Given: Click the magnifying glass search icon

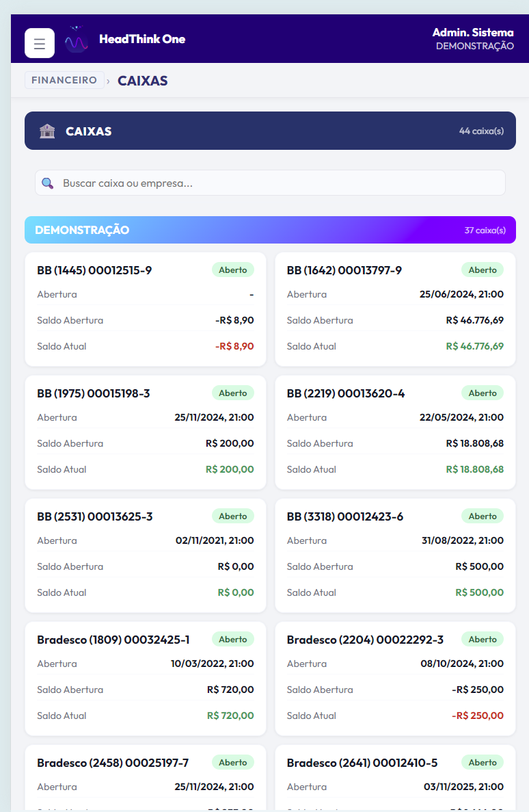Looking at the screenshot, I should tap(48, 183).
